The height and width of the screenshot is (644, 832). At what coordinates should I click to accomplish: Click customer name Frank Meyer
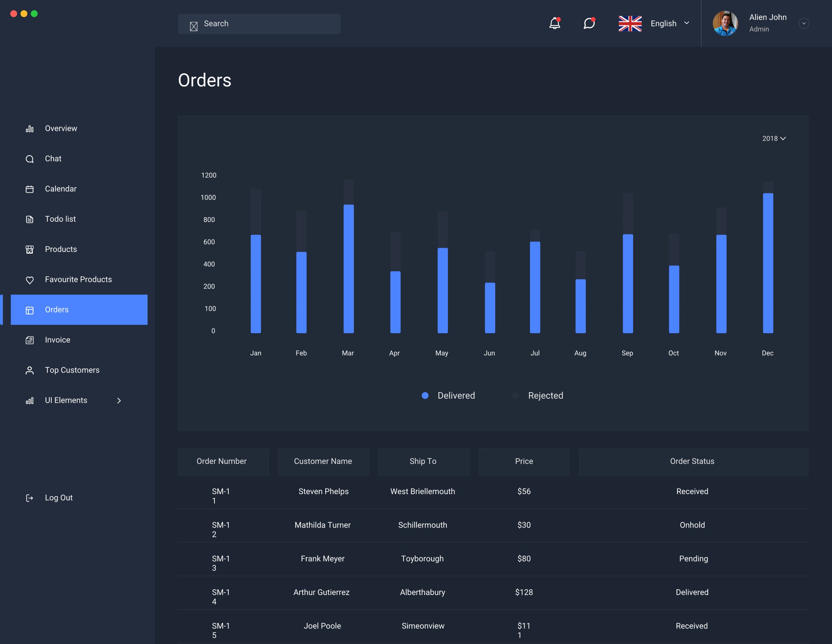pos(323,559)
